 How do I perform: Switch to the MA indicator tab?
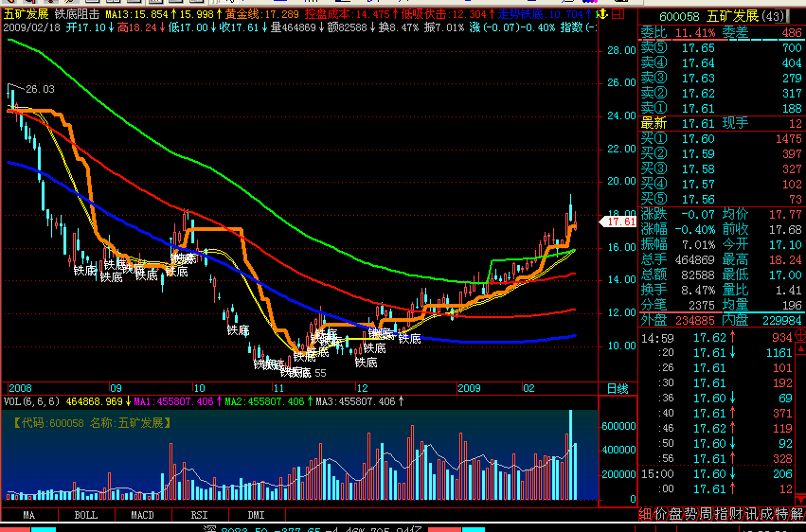[29, 515]
